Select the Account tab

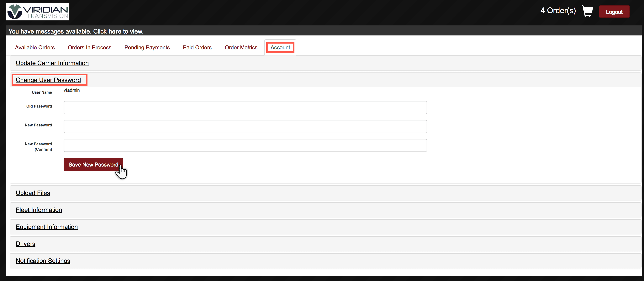(280, 47)
